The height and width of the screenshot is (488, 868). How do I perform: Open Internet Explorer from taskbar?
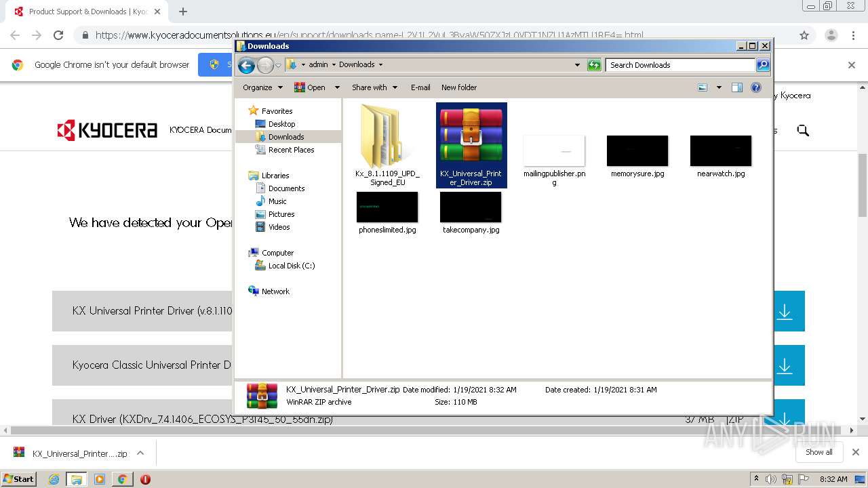[54, 479]
